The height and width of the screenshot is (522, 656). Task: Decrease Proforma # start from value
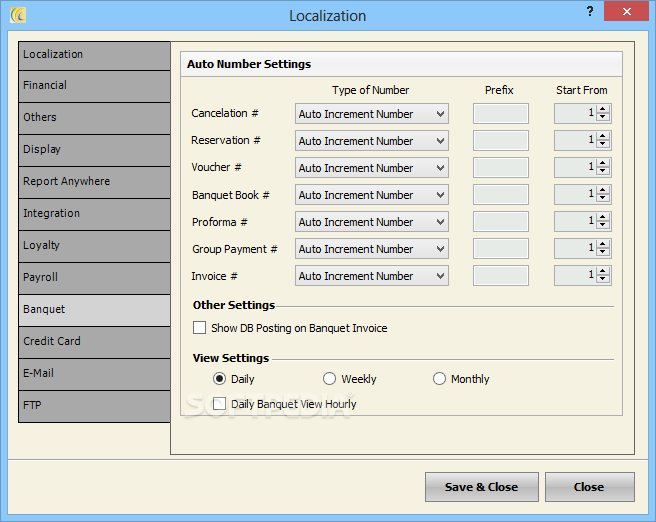[x=603, y=225]
